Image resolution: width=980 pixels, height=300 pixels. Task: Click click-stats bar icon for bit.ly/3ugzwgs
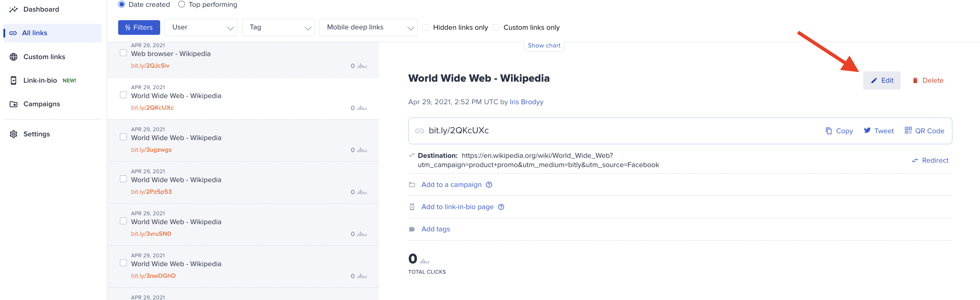pos(362,150)
